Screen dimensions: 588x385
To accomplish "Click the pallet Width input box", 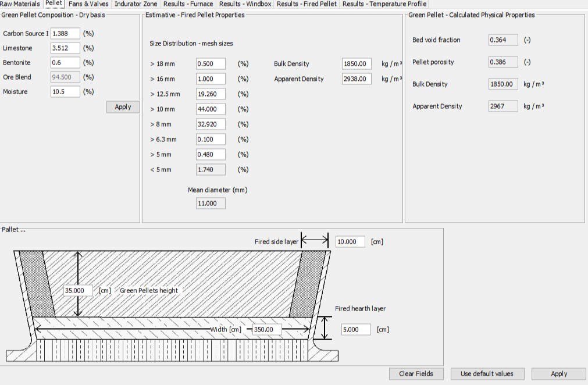I will [x=267, y=330].
